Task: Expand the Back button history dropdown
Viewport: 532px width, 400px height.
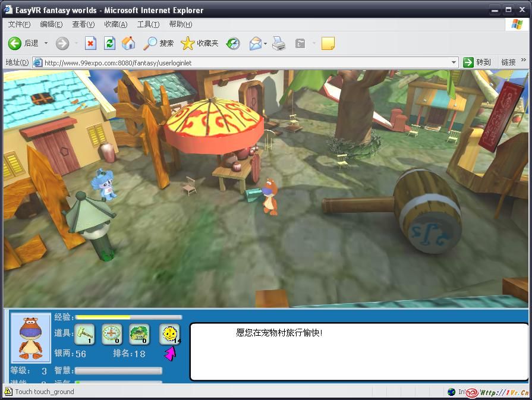Action: pyautogui.click(x=46, y=43)
